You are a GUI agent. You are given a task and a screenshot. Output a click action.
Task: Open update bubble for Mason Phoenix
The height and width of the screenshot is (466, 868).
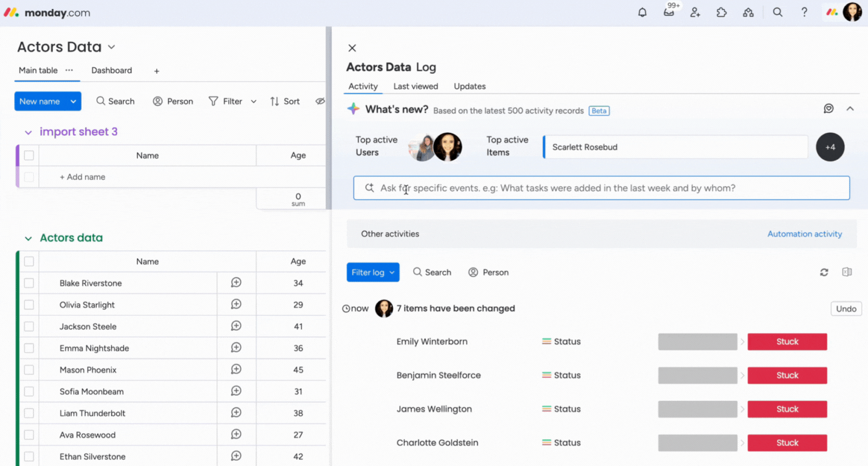click(x=236, y=369)
